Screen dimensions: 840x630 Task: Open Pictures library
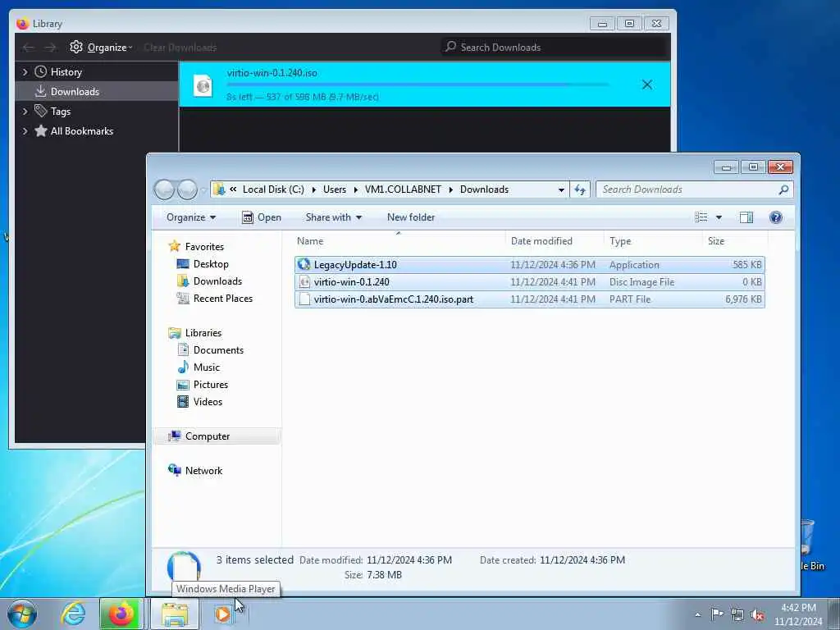tap(211, 384)
